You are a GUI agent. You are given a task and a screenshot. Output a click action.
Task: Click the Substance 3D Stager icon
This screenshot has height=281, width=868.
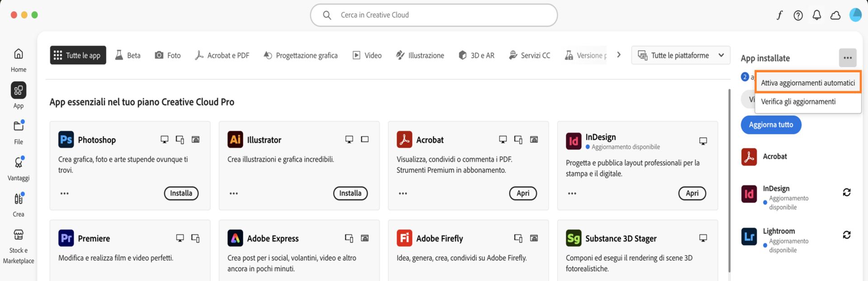(x=573, y=238)
